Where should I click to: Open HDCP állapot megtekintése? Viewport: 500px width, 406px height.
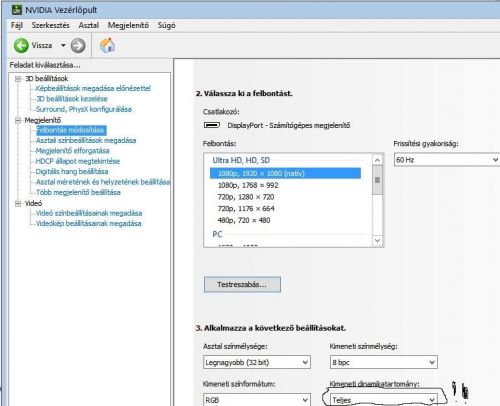(78, 161)
